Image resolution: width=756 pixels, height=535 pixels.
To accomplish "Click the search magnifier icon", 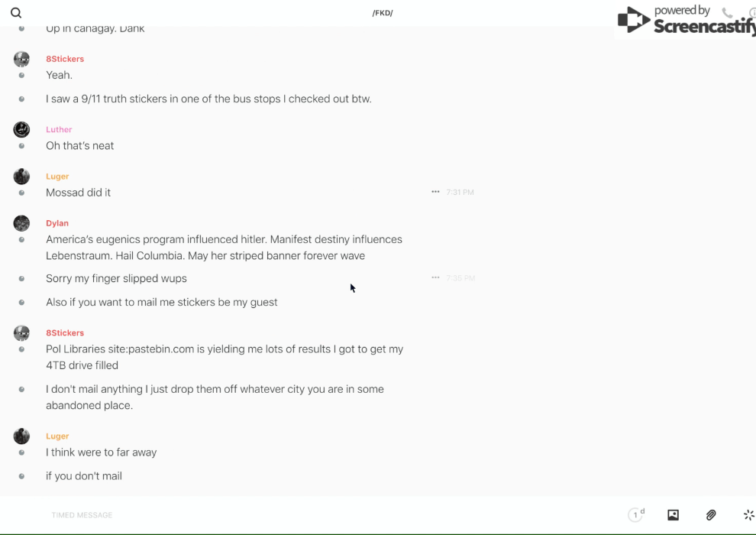I will pyautogui.click(x=16, y=13).
